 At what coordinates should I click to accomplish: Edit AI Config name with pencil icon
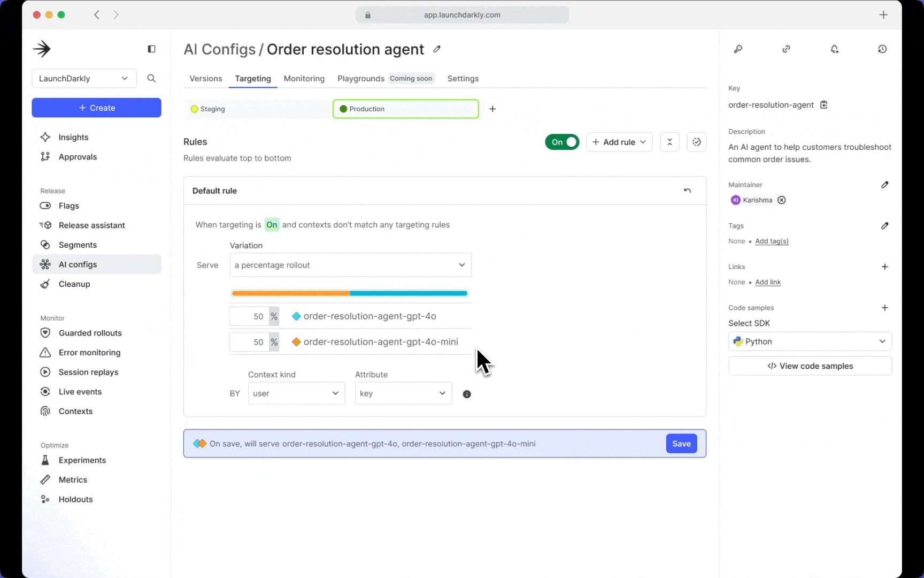pyautogui.click(x=437, y=49)
